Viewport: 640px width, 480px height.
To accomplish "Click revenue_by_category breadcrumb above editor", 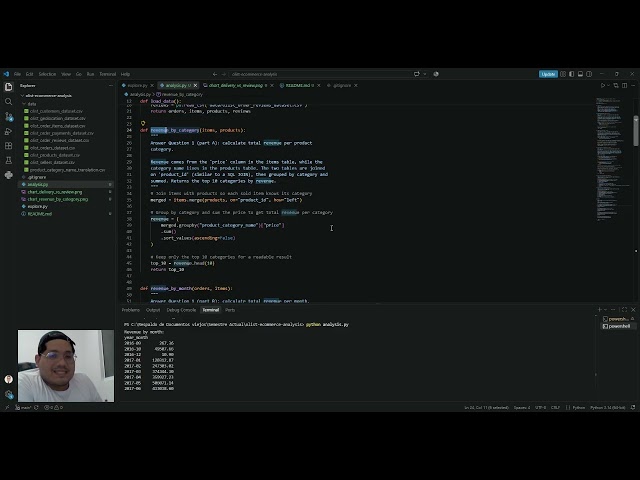I will click(180, 94).
